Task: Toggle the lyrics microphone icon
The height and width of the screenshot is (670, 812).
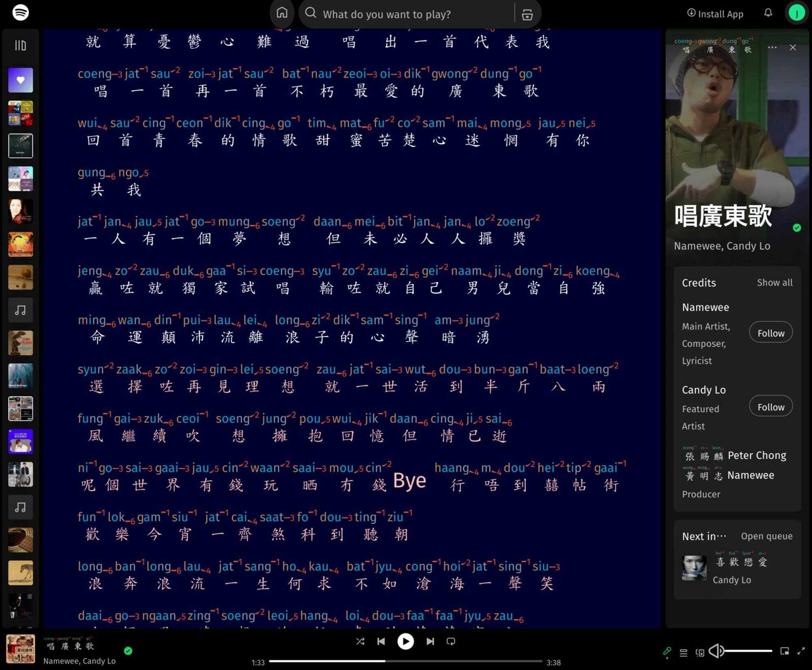Action: pos(667,652)
